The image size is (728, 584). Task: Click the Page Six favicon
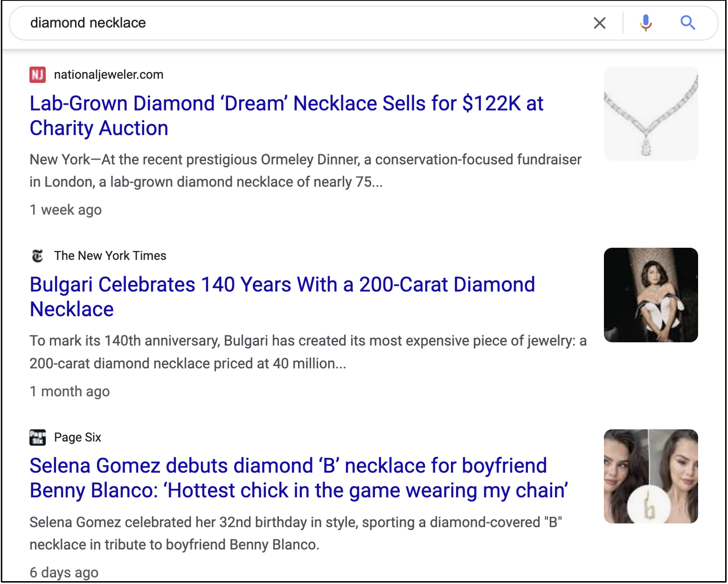click(38, 437)
